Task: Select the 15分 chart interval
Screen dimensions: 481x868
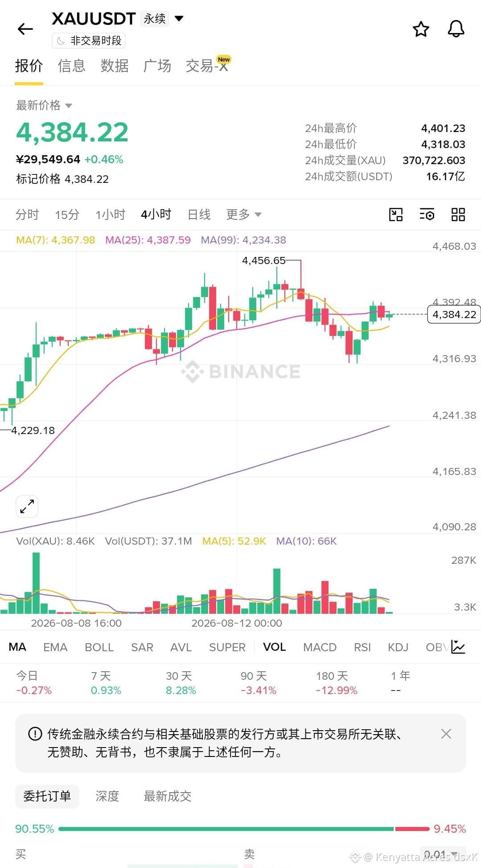Action: click(x=67, y=215)
